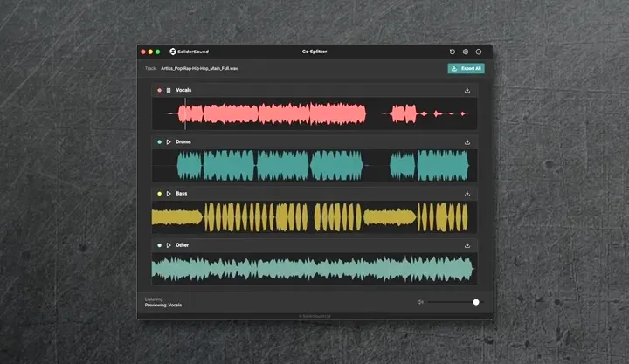The height and width of the screenshot is (364, 629).
Task: Download the Other stem
Action: click(467, 244)
